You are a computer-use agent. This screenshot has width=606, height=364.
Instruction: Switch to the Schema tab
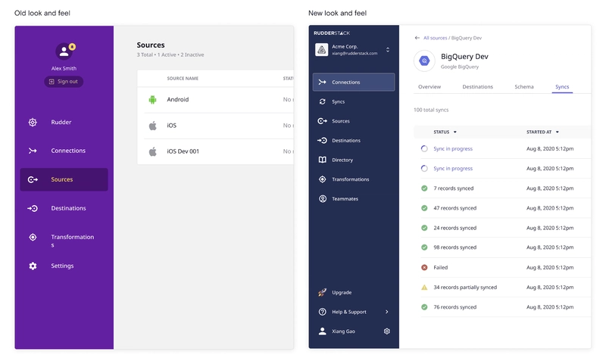(x=524, y=87)
